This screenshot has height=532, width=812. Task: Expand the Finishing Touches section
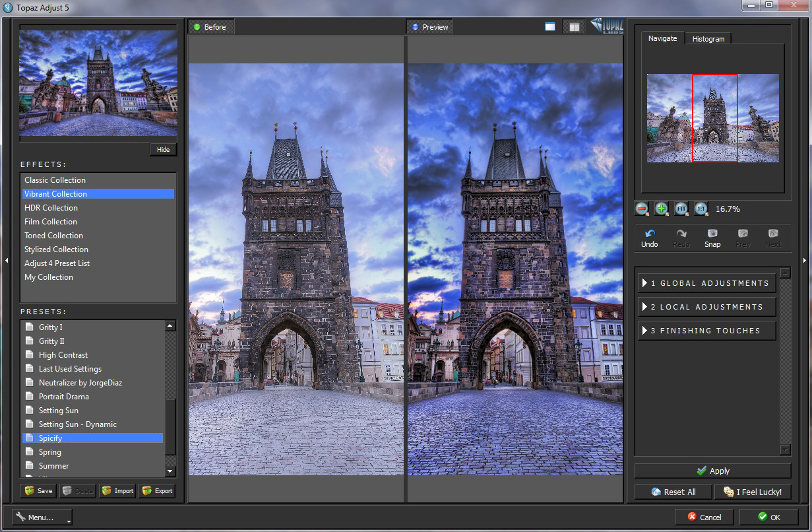point(706,331)
